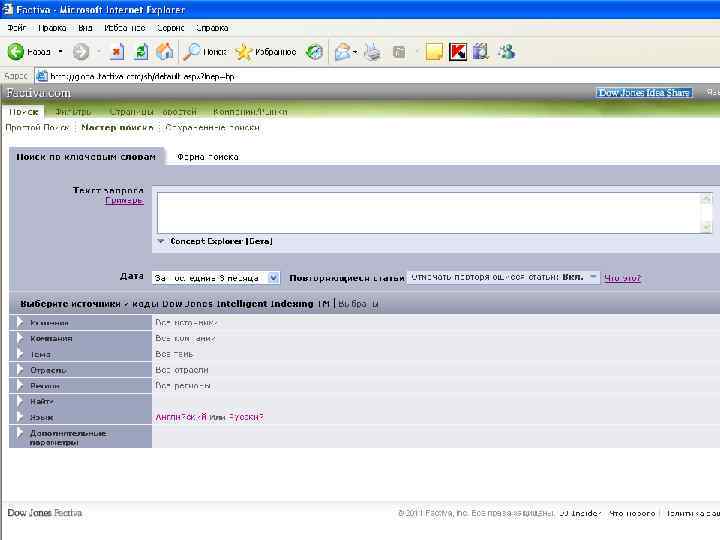The image size is (720, 540).
Task: Switch to the Компании/Рынки tab
Action: click(250, 112)
